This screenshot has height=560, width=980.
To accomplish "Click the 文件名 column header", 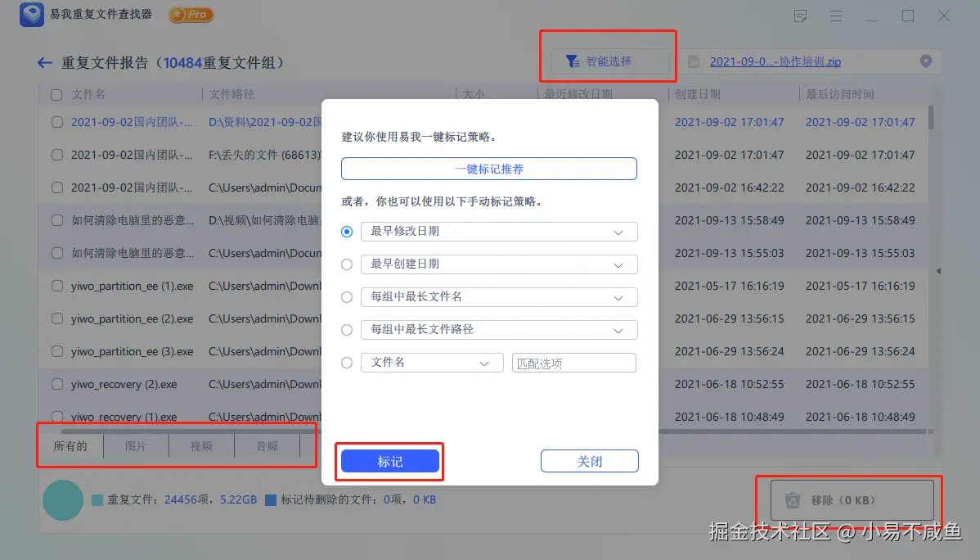I will click(x=88, y=94).
